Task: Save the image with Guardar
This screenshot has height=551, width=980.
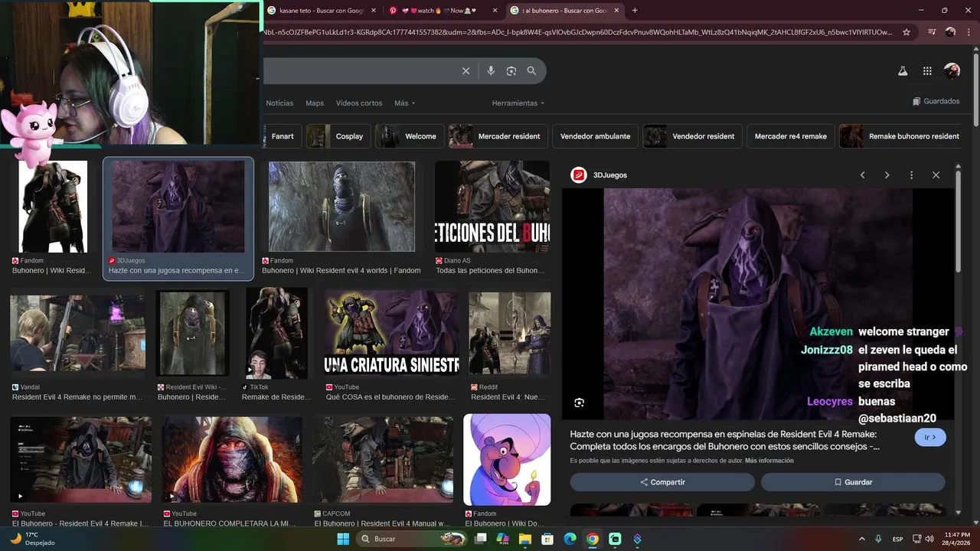Action: (x=853, y=482)
